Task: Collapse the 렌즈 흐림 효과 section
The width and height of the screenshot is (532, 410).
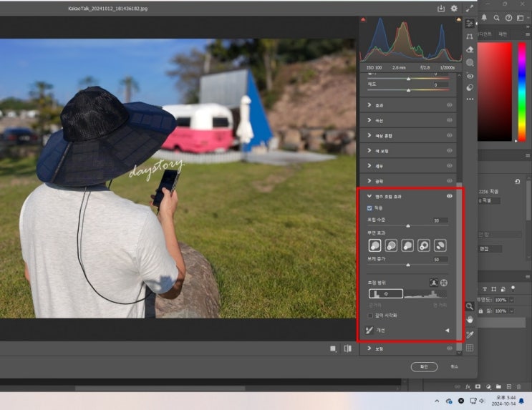Action: pyautogui.click(x=369, y=195)
